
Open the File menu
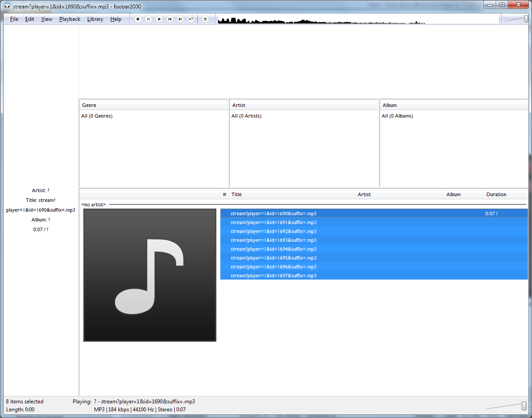coord(14,19)
